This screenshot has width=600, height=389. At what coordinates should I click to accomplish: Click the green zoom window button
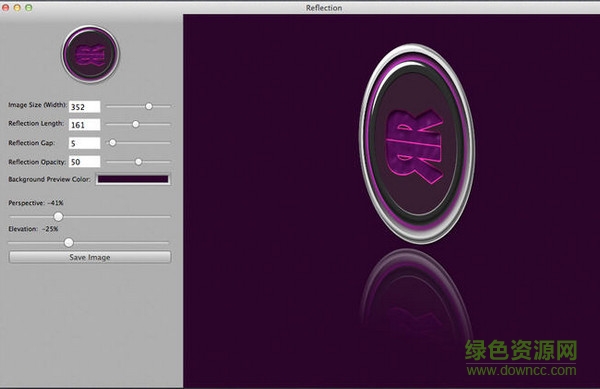click(x=29, y=7)
